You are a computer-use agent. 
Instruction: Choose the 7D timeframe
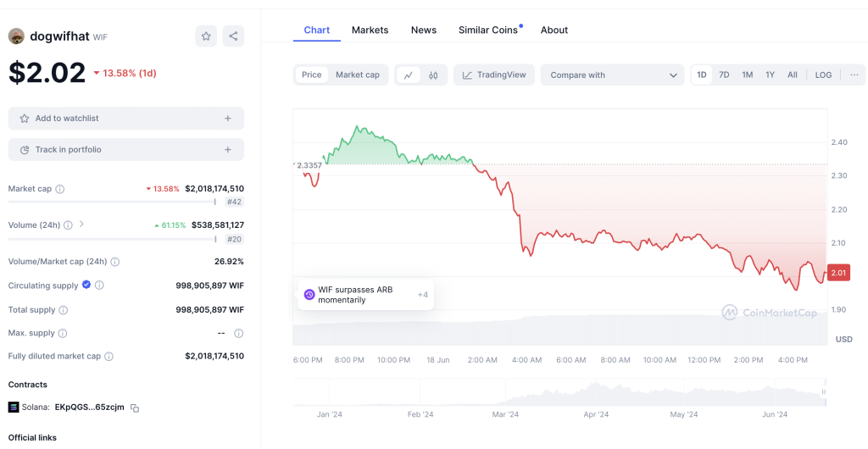(724, 75)
